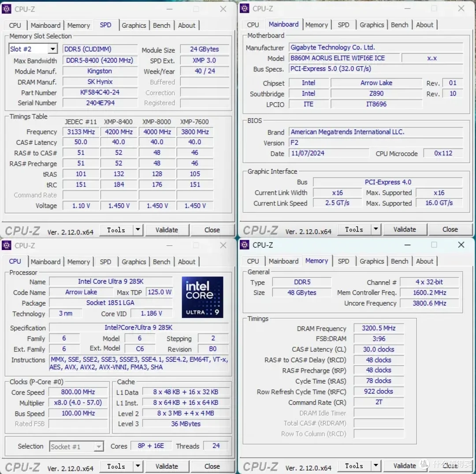
Task: Click Validate in Mainboard window
Action: coord(405,229)
